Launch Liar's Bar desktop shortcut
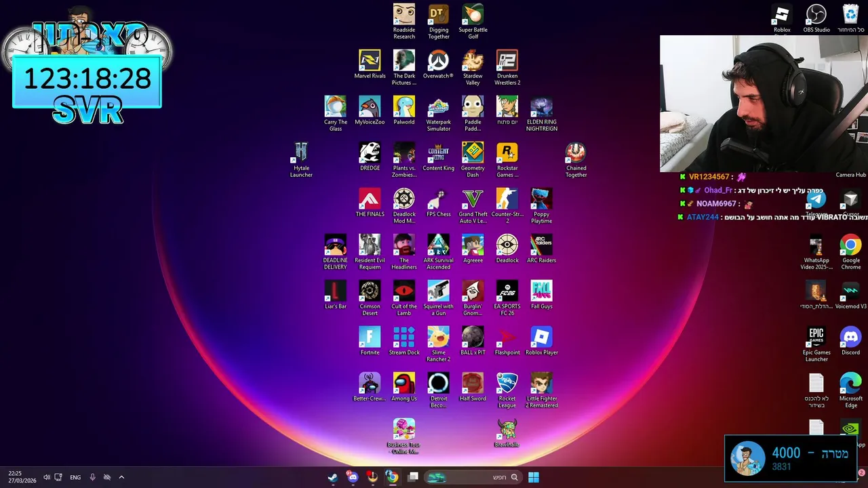 pyautogui.click(x=335, y=295)
